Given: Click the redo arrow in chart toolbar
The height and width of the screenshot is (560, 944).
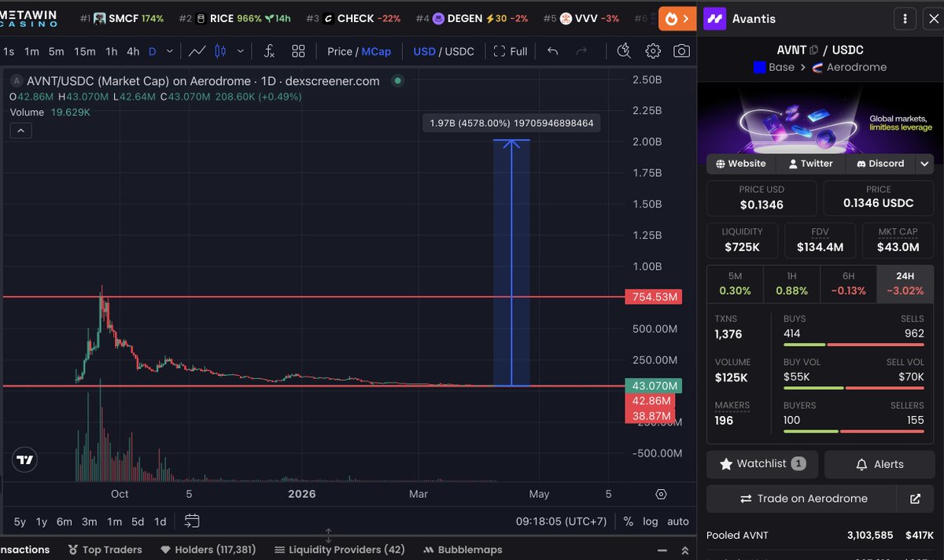Looking at the screenshot, I should 582,51.
